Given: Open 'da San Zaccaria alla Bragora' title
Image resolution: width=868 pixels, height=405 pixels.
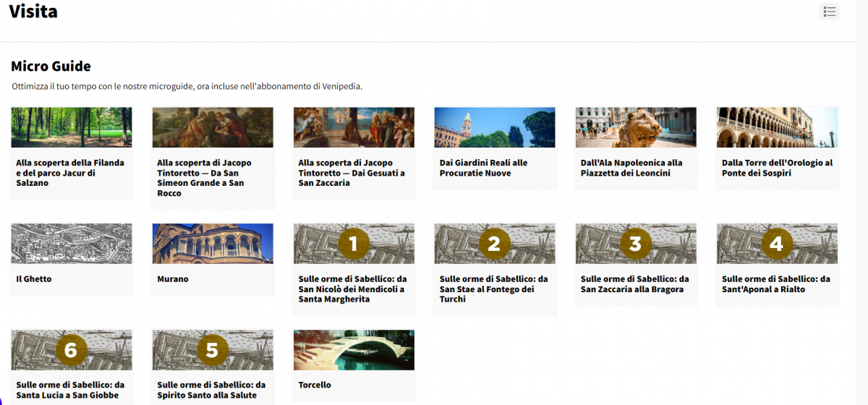Looking at the screenshot, I should (x=635, y=284).
